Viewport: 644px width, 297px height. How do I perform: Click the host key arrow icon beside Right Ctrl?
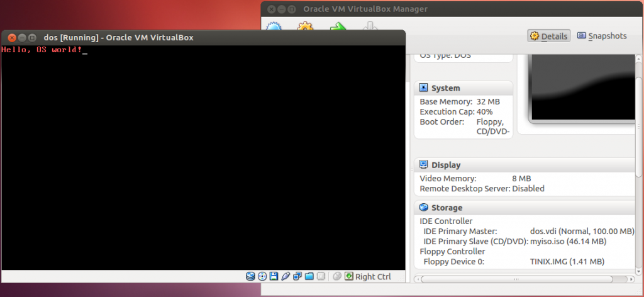click(348, 276)
